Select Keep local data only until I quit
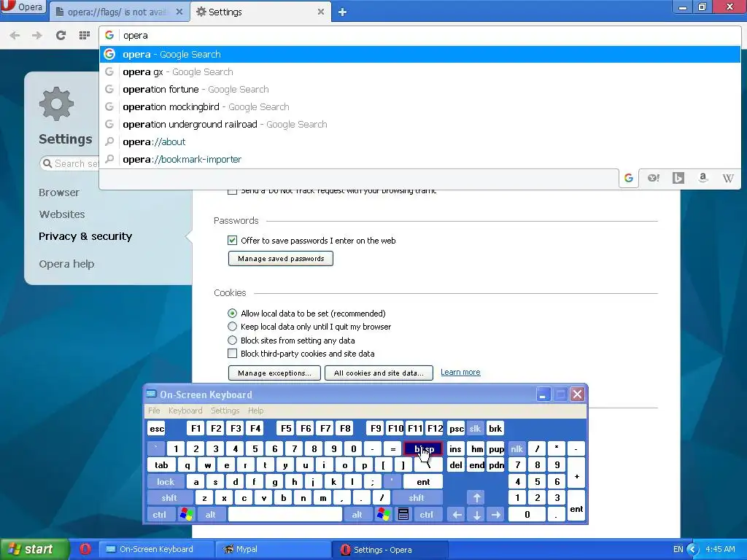 (232, 327)
